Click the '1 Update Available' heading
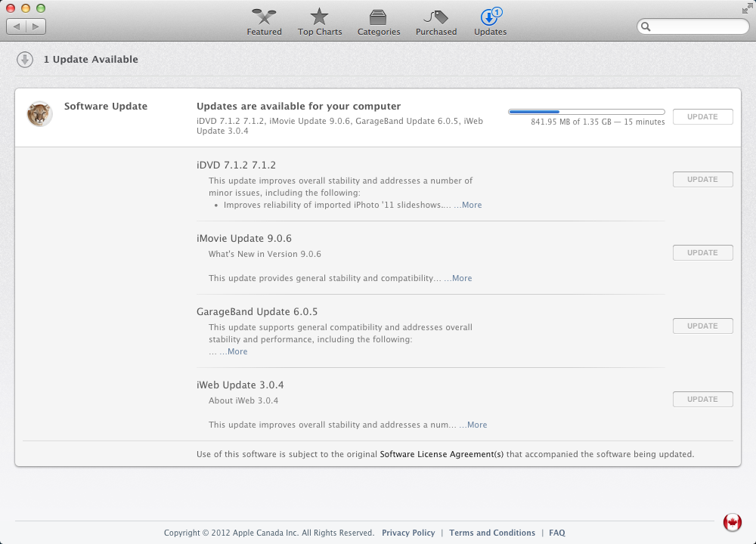This screenshot has width=756, height=544. click(x=91, y=59)
